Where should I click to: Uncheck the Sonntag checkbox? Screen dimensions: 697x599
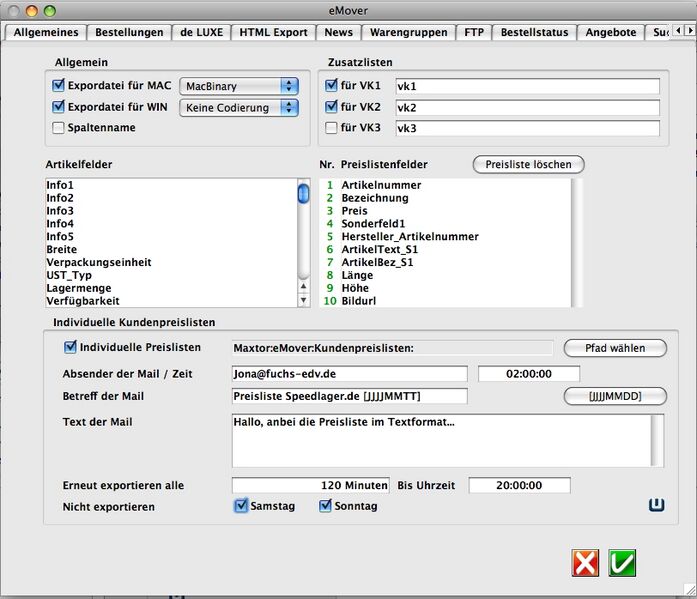325,506
